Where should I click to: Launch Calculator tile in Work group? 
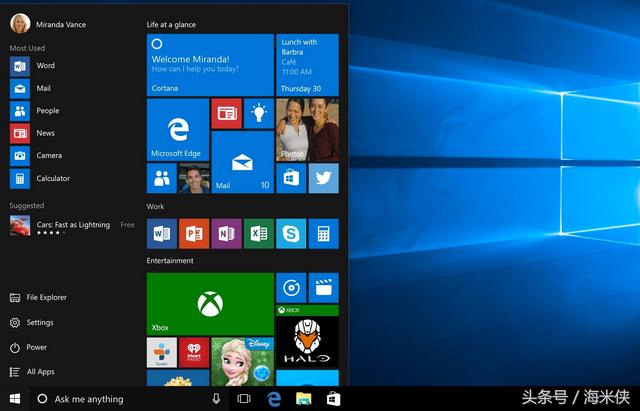pos(324,234)
